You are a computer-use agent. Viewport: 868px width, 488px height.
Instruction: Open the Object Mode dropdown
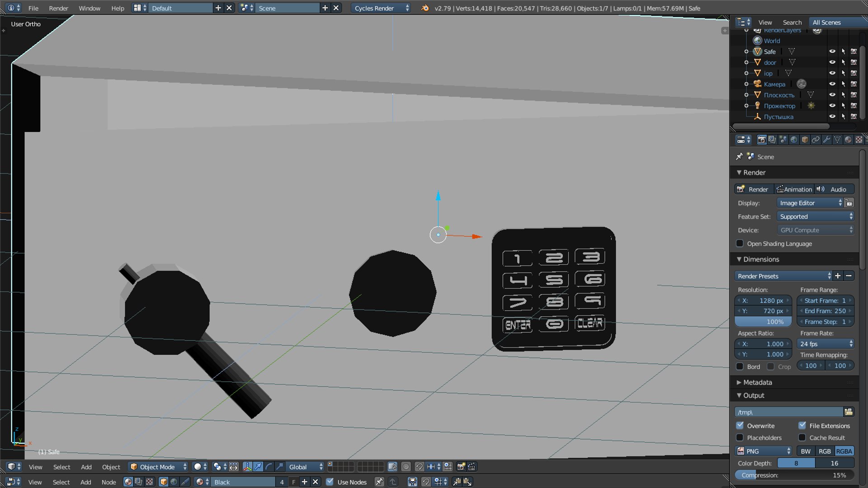158,467
